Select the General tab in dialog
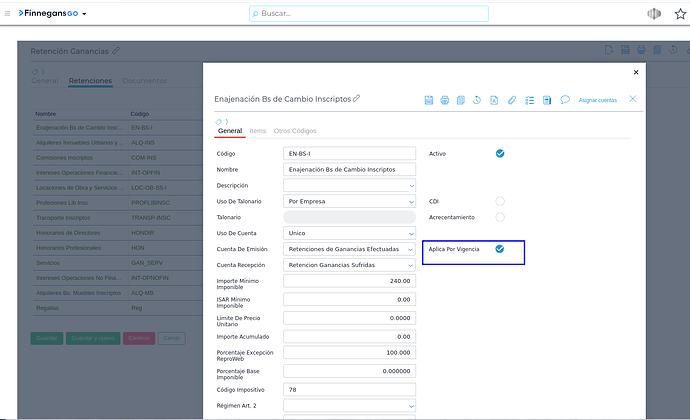The width and height of the screenshot is (690, 420). coord(230,131)
